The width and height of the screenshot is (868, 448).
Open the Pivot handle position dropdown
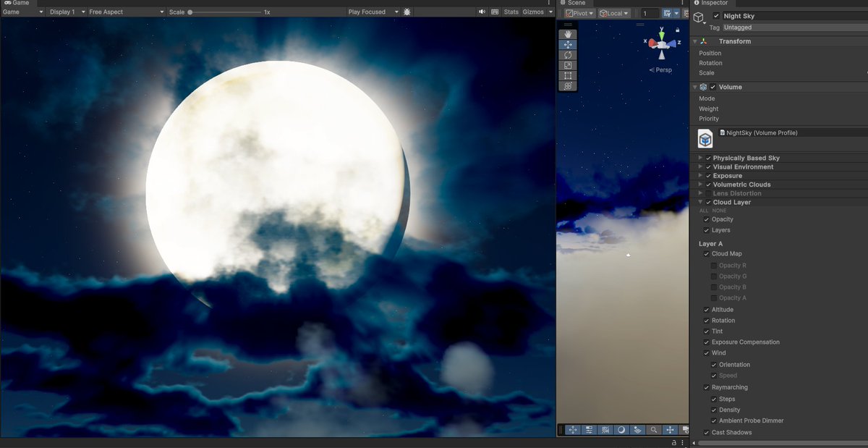pyautogui.click(x=579, y=13)
